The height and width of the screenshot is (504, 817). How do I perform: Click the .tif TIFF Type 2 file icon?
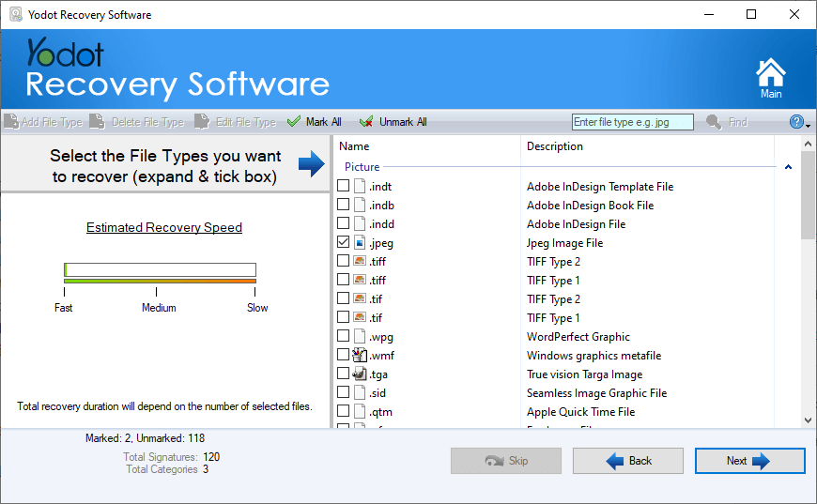click(360, 298)
